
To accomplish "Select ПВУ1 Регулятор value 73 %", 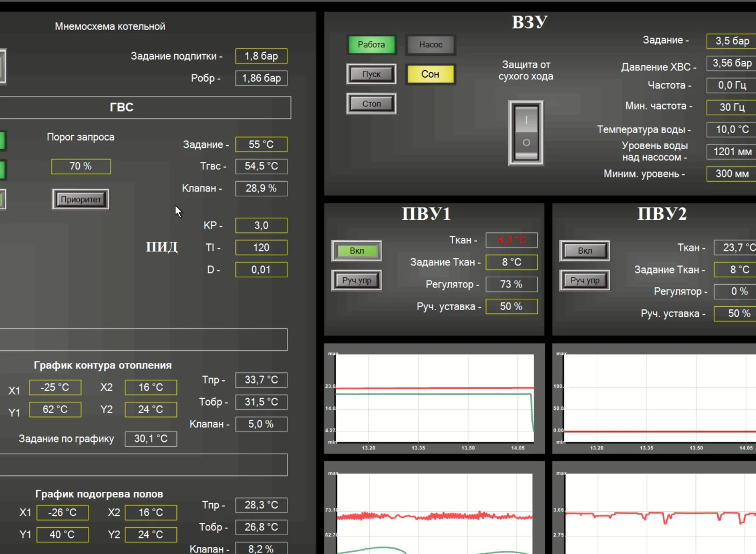I will pos(512,284).
